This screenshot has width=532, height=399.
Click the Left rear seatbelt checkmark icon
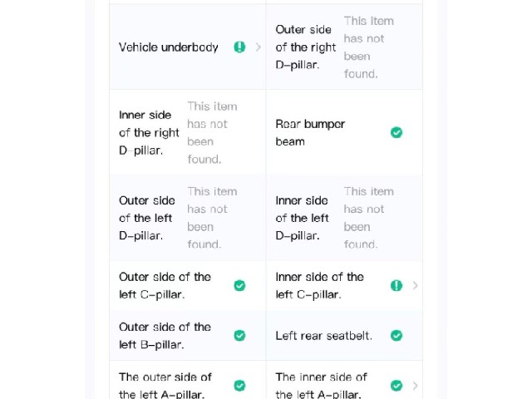[397, 336]
